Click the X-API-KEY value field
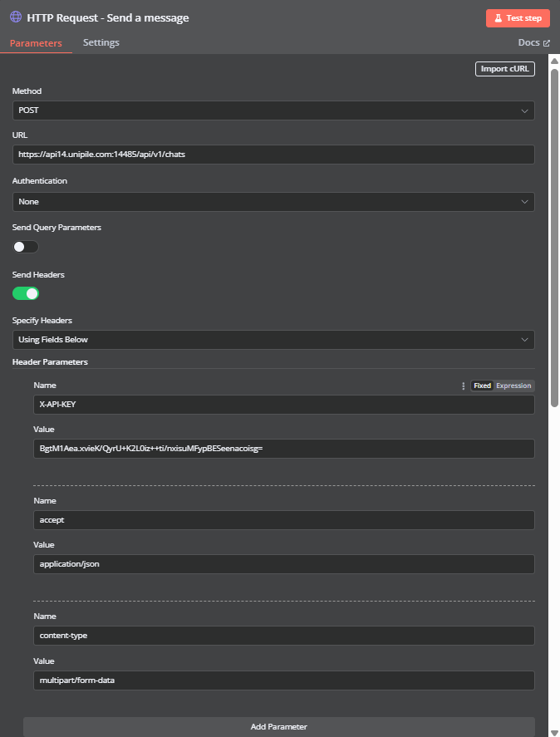This screenshot has width=560, height=737. [x=284, y=449]
